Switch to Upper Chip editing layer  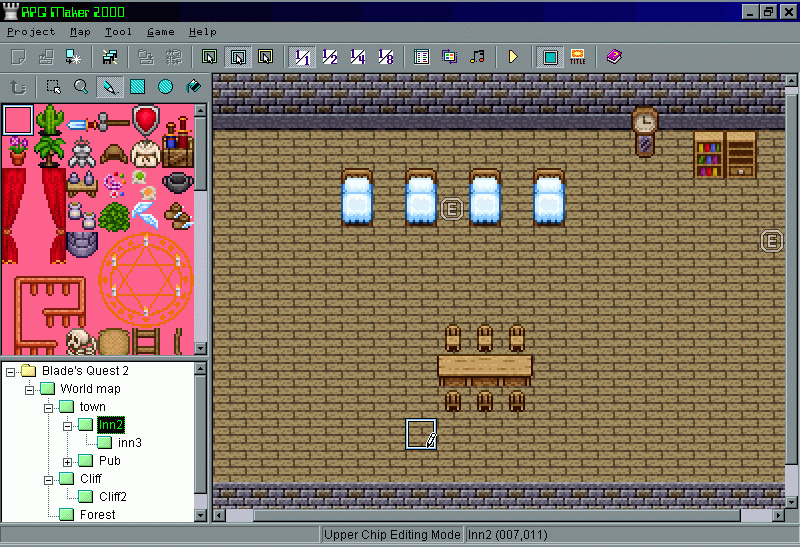(x=238, y=57)
